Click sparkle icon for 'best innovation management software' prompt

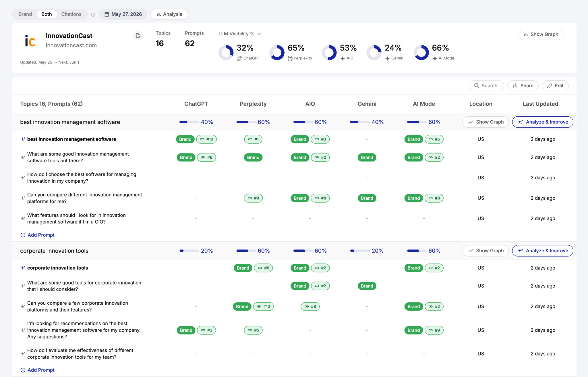coord(23,139)
